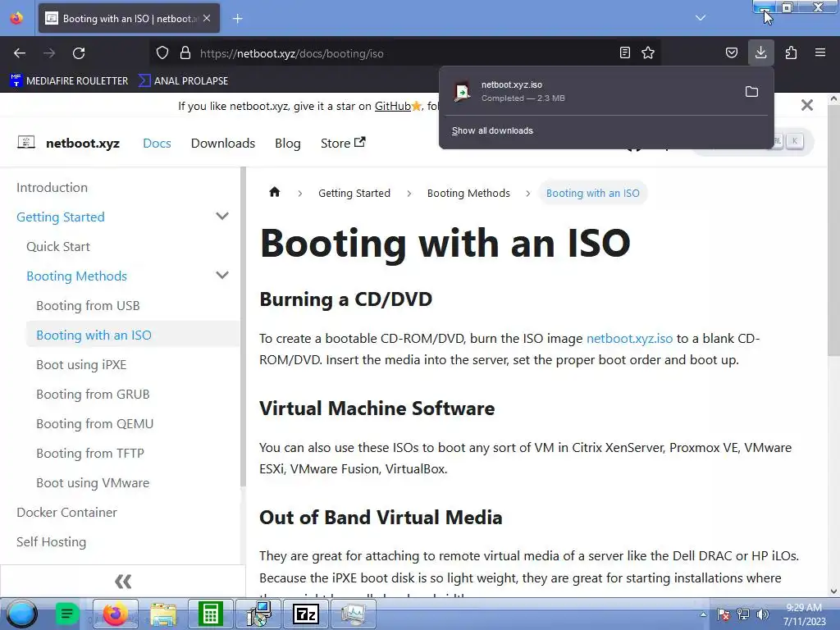Reload the page with the refresh icon
Screen dimensions: 840x630
pos(79,53)
